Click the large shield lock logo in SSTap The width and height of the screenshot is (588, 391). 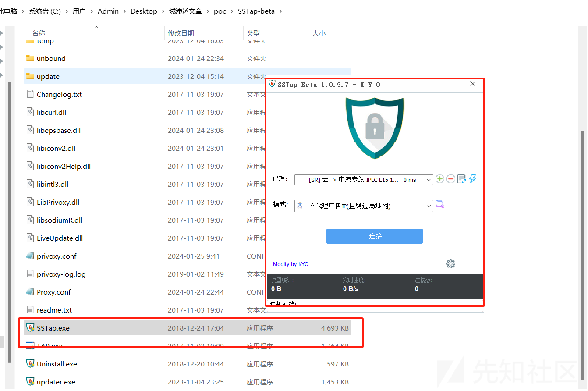click(x=374, y=128)
